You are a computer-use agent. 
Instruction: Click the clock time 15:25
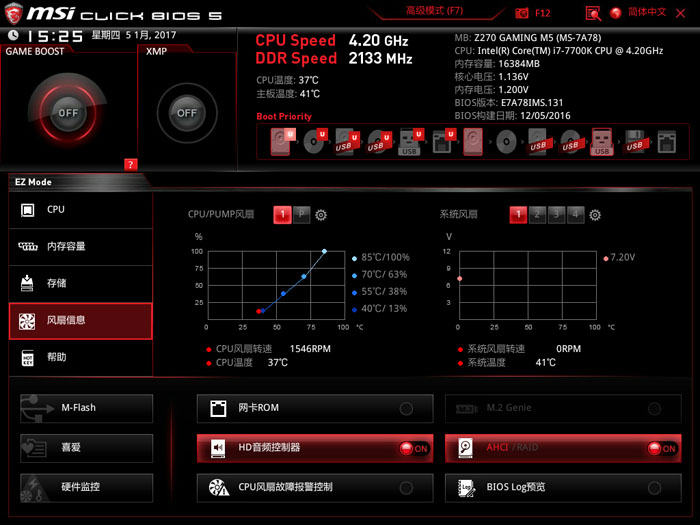coord(55,36)
